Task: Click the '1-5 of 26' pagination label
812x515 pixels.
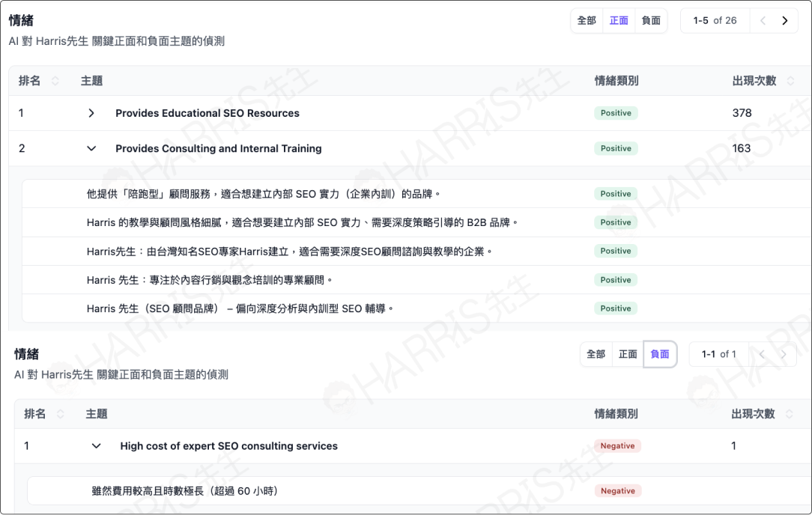Action: coord(715,21)
